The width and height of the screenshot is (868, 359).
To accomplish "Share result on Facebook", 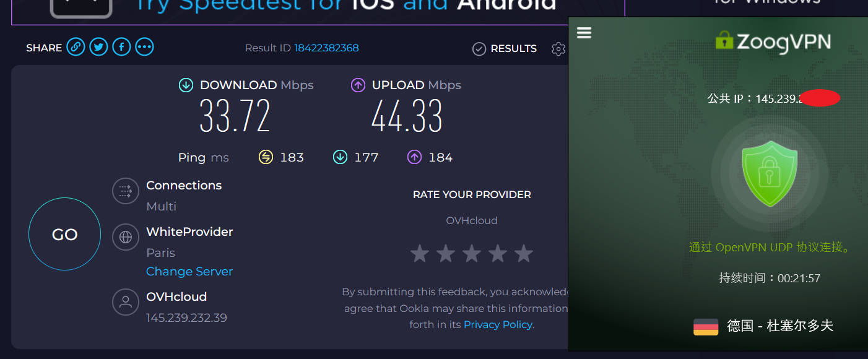I will click(x=121, y=47).
